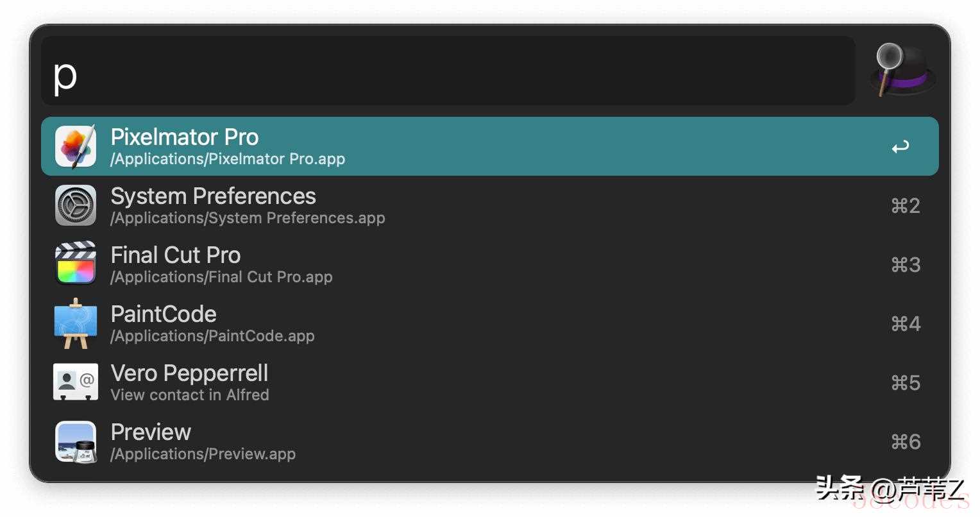980x517 pixels.
Task: Click the Preview app icon
Action: [x=76, y=441]
